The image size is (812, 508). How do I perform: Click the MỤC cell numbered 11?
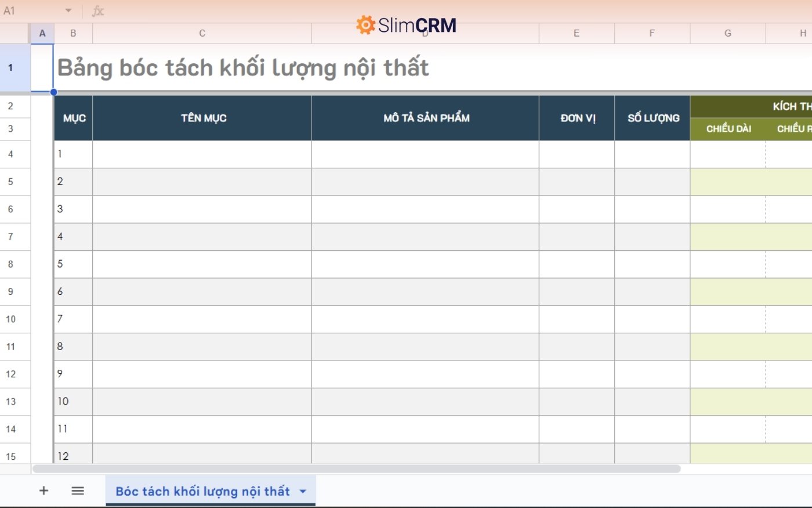[74, 429]
